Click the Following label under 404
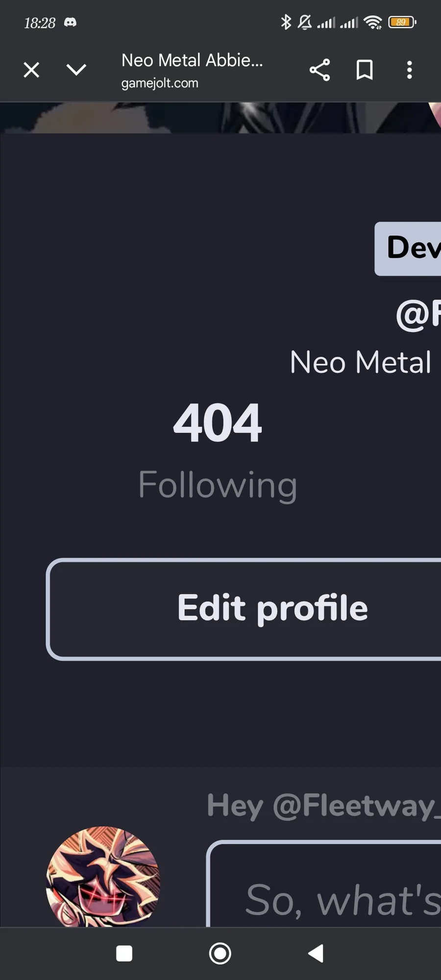This screenshot has height=980, width=441. [x=218, y=485]
